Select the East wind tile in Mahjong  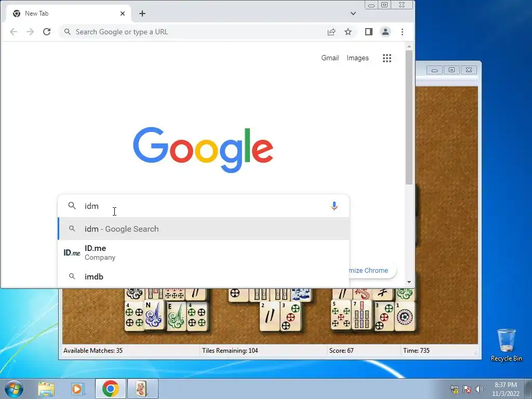(176, 316)
